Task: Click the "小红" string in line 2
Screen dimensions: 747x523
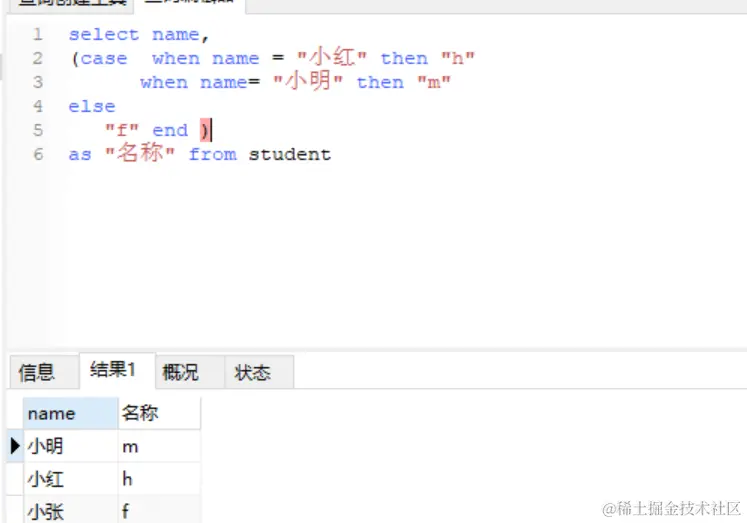Action: click(332, 58)
